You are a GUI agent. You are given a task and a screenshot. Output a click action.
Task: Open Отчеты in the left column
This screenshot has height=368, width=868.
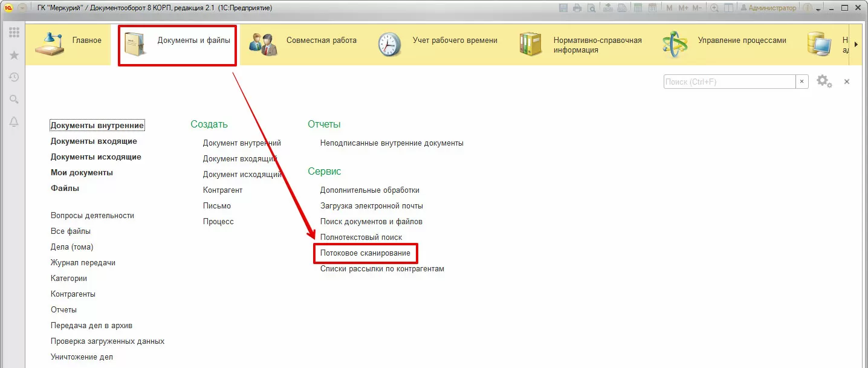(63, 310)
